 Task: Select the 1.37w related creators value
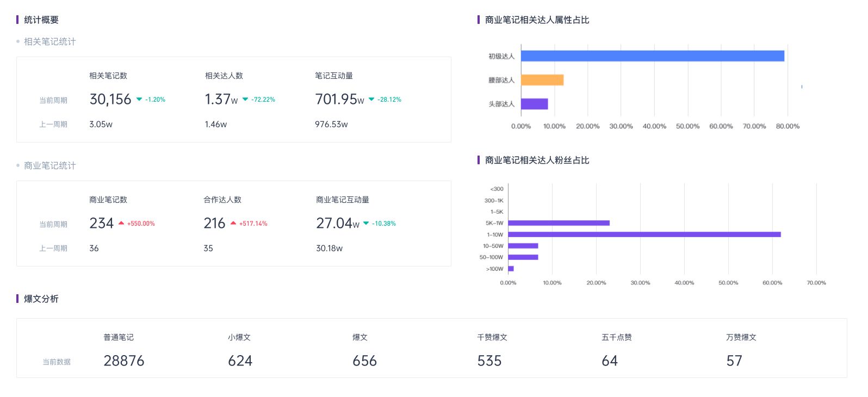[x=221, y=100]
